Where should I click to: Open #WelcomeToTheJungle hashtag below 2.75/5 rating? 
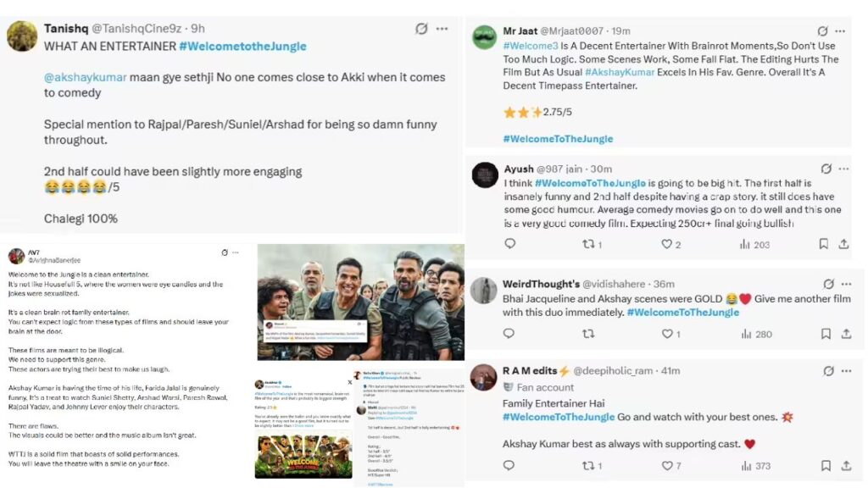point(558,139)
